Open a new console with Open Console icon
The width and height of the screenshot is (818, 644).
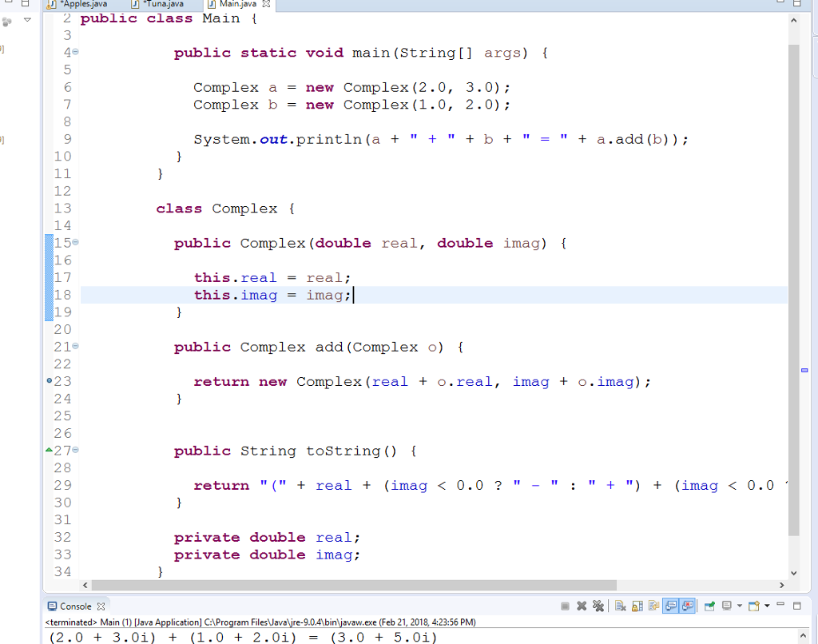753,605
